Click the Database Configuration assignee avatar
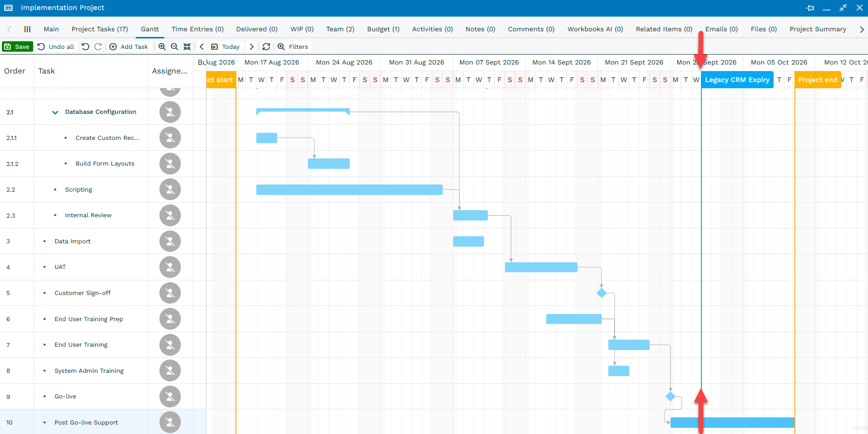The image size is (868, 434). 170,112
